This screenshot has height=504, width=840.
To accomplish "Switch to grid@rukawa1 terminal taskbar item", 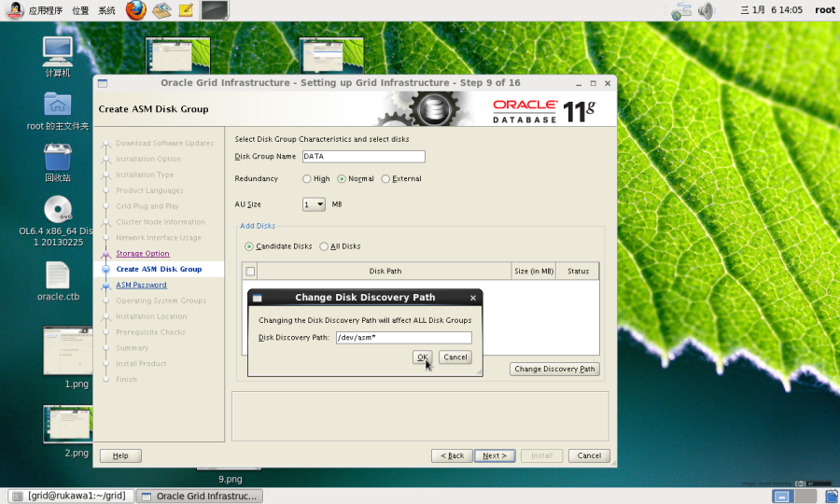I will pyautogui.click(x=71, y=496).
